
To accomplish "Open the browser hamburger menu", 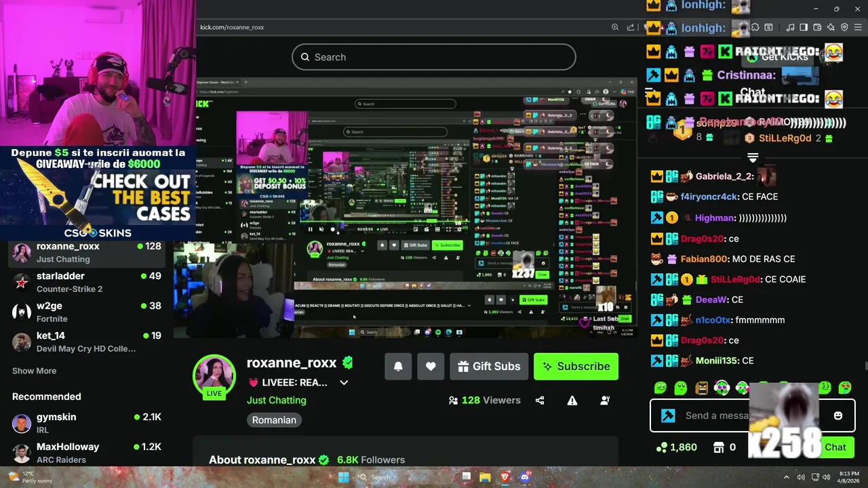I will (x=859, y=27).
